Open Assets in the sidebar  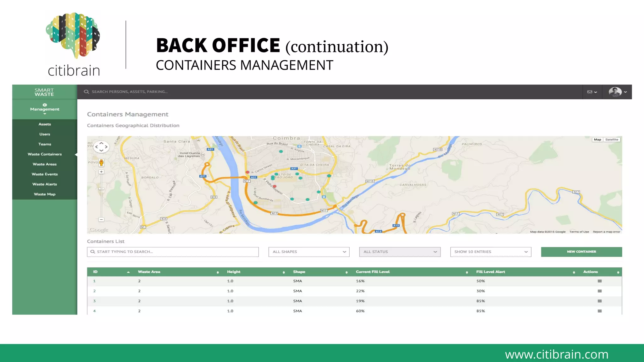click(45, 124)
